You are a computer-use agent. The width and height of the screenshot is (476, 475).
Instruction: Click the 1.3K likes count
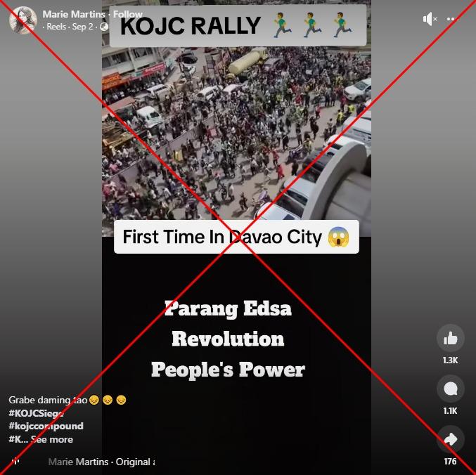coord(450,360)
